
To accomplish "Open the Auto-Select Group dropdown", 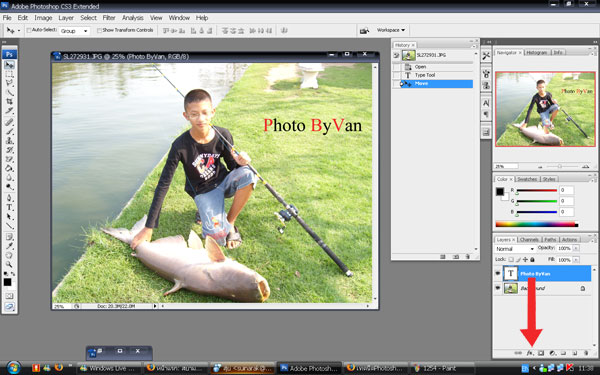I will pos(74,31).
